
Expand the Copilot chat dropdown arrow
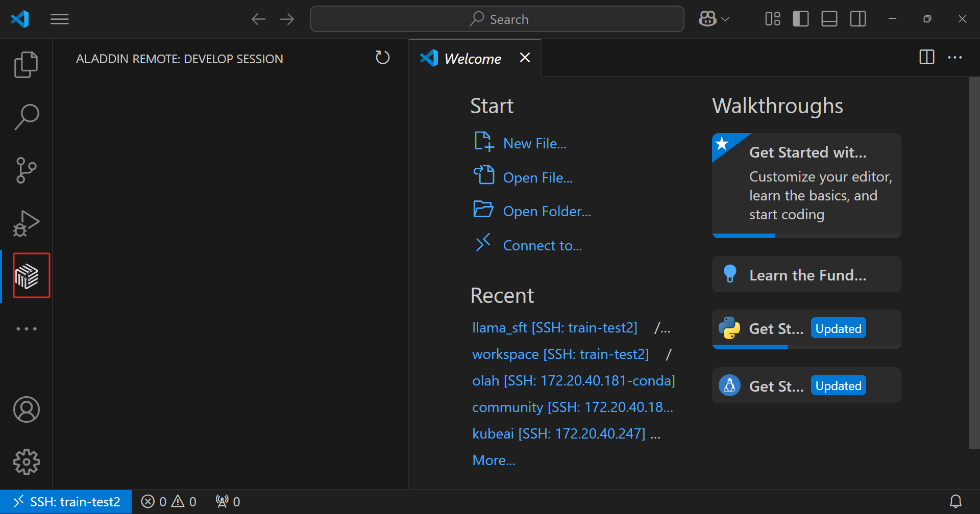[x=725, y=19]
